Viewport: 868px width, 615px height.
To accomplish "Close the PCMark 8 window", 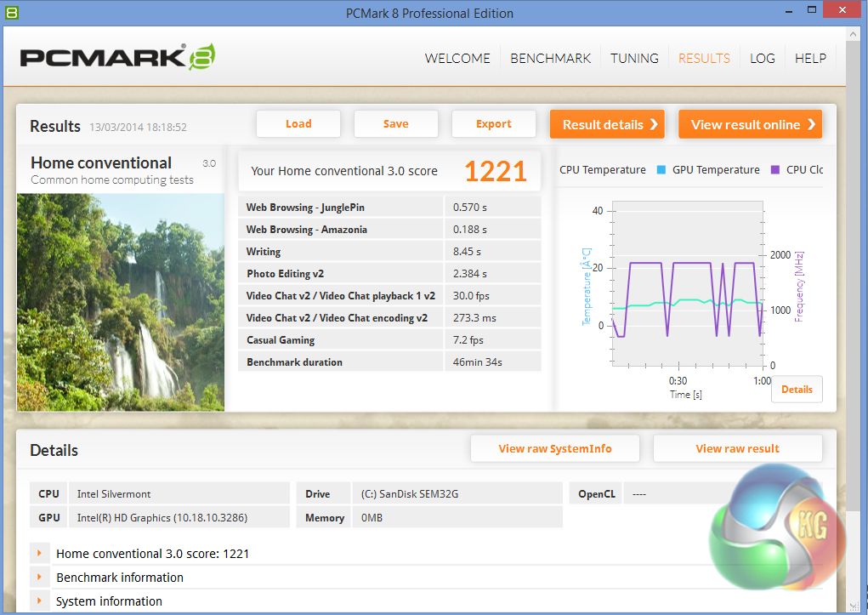I will click(x=842, y=9).
